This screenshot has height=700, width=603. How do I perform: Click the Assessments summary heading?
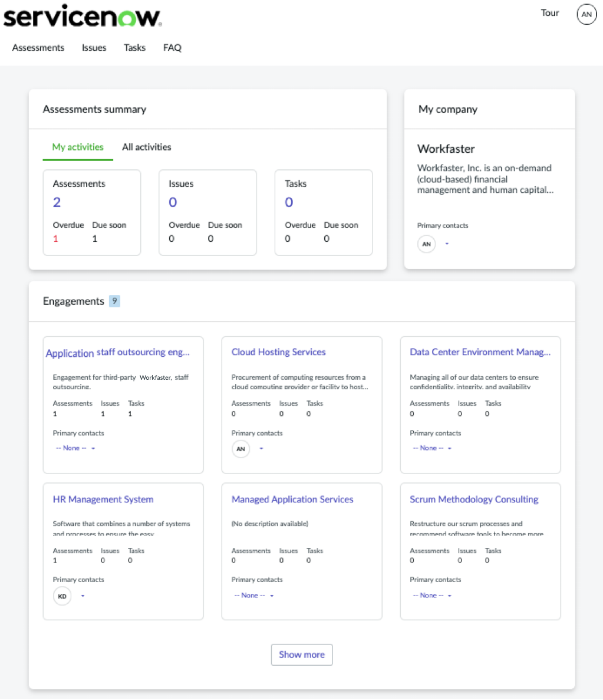[95, 109]
